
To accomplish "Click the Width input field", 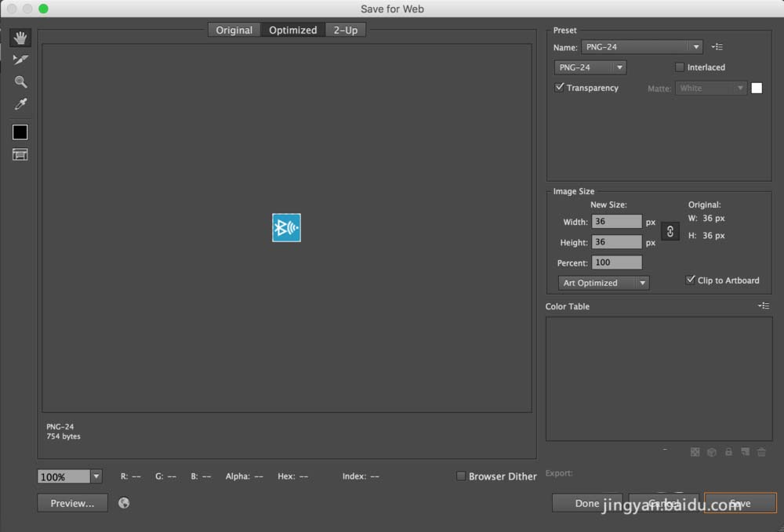I will [616, 222].
